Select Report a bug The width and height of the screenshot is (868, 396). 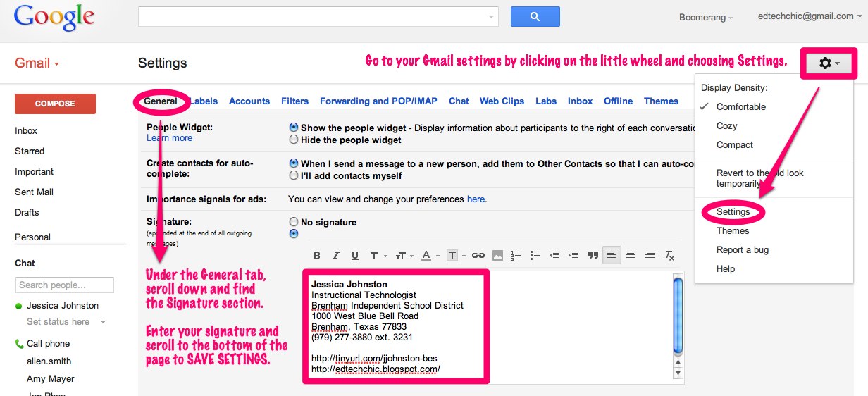point(743,250)
